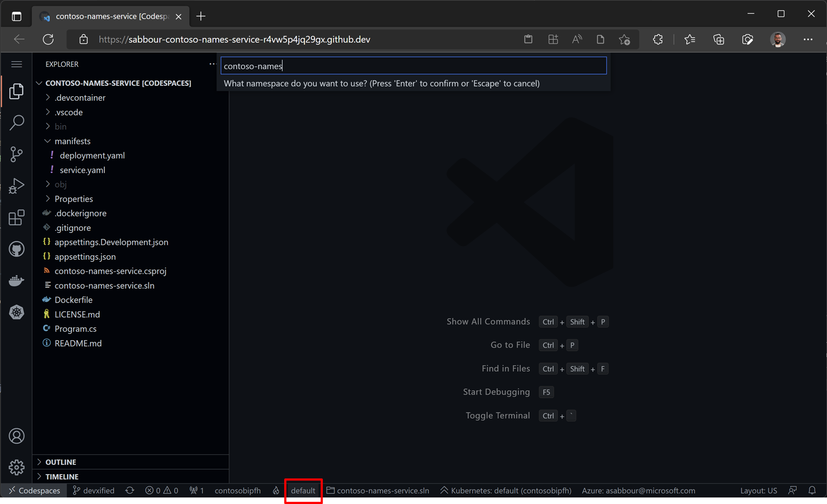The image size is (827, 504).
Task: Open the tab actions menu icon
Action: [x=16, y=17]
